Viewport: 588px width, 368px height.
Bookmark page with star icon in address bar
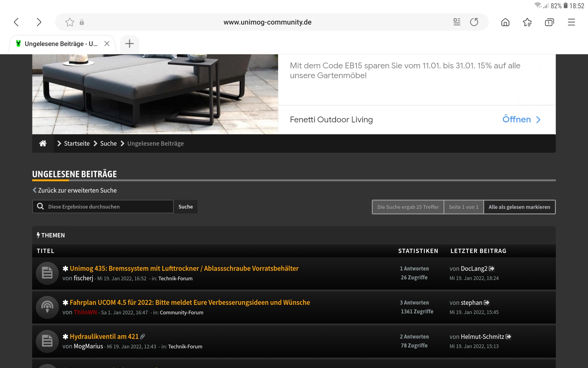click(x=70, y=22)
